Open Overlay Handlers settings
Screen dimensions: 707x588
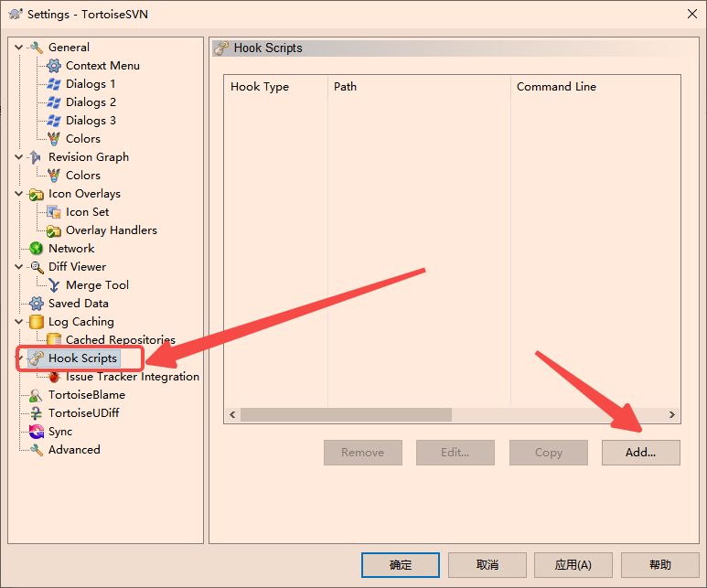pyautogui.click(x=112, y=230)
